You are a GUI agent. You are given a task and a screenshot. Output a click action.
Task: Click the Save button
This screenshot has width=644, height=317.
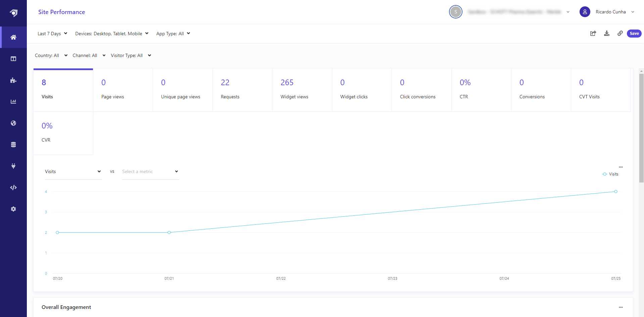(634, 34)
